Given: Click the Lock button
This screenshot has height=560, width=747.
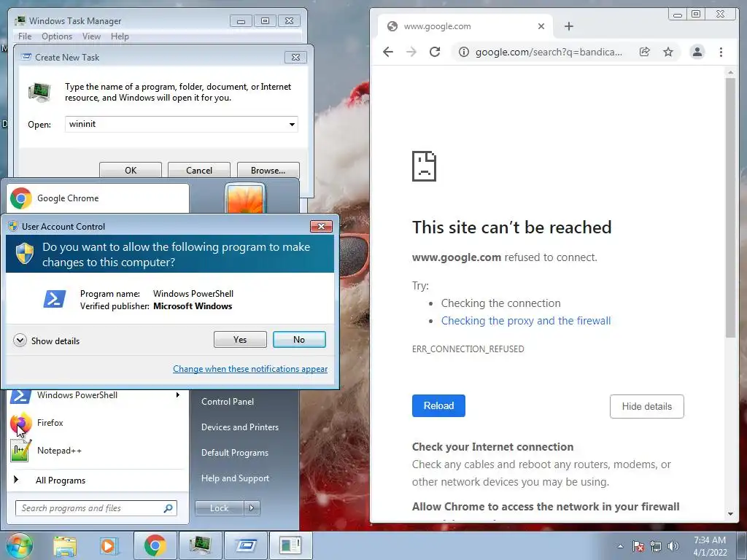Looking at the screenshot, I should click(219, 508).
